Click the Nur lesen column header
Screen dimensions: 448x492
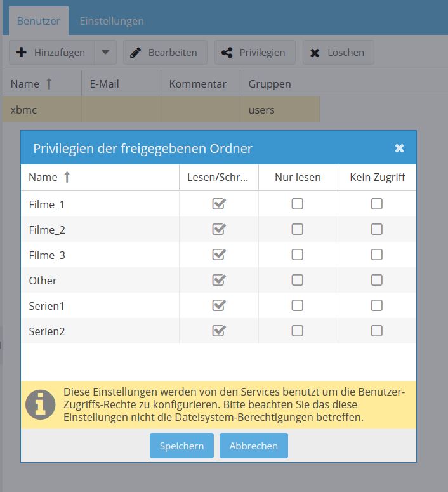(x=298, y=177)
